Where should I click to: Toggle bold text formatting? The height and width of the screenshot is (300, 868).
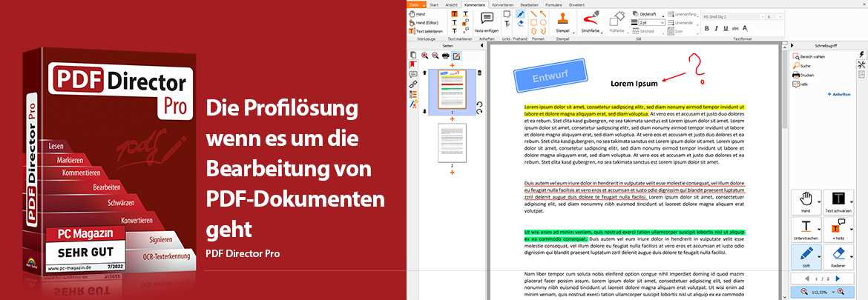pos(706,28)
